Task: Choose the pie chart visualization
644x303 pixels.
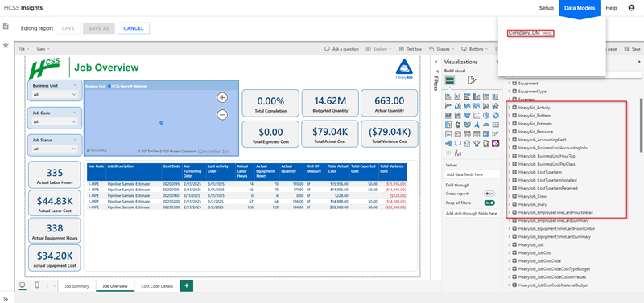Action: point(486,115)
